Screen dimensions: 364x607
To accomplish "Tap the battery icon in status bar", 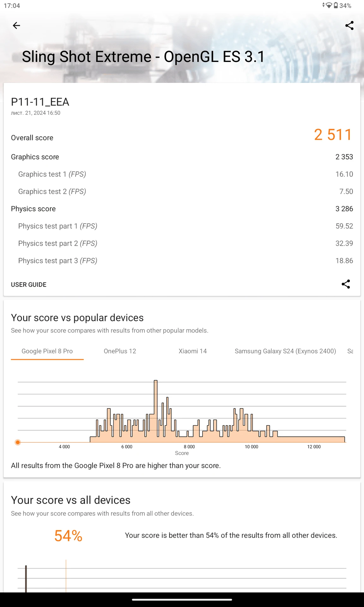I will pyautogui.click(x=336, y=5).
